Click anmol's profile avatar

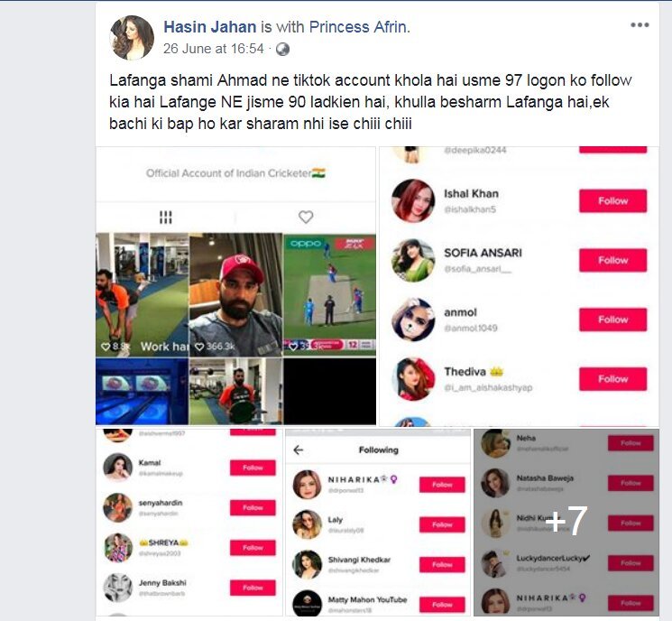413,320
